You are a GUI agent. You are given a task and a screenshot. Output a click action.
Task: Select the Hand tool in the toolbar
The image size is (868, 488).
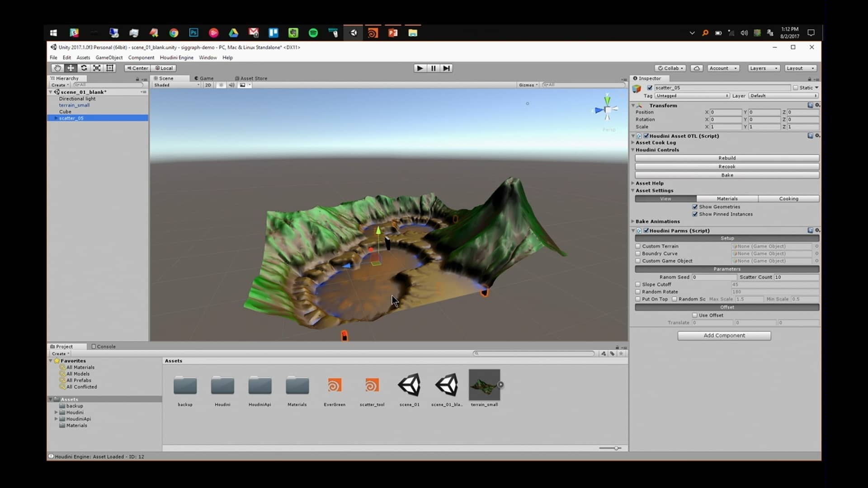(x=57, y=68)
